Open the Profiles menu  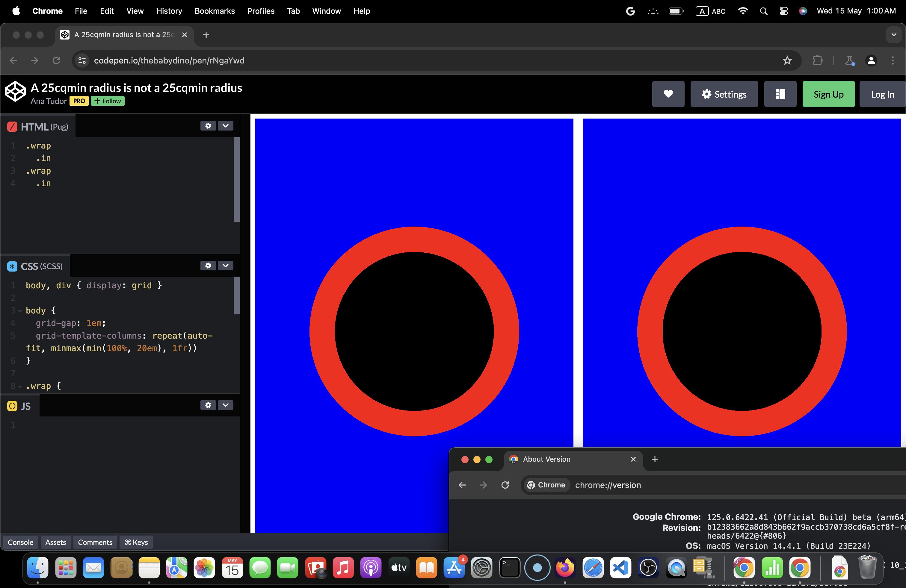[261, 11]
